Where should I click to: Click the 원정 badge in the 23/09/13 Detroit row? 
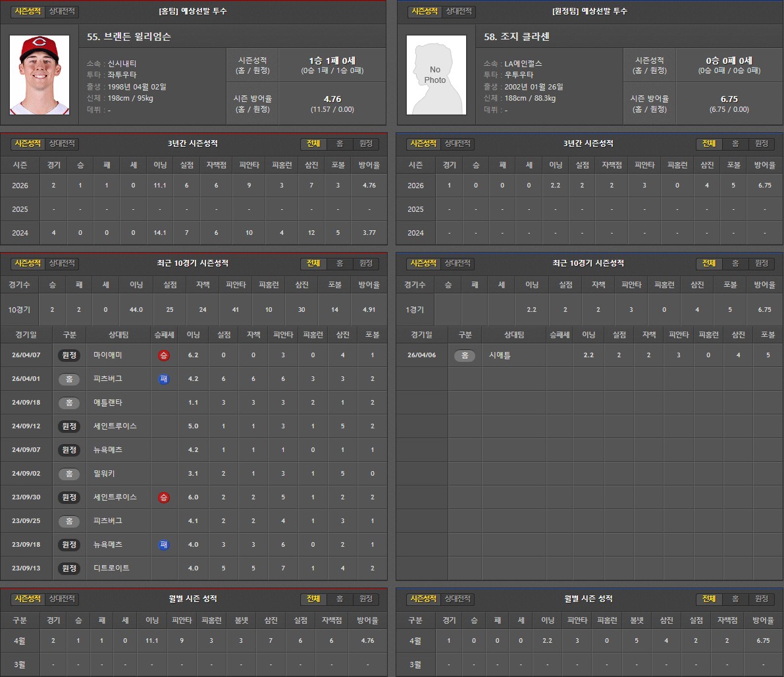(x=69, y=568)
